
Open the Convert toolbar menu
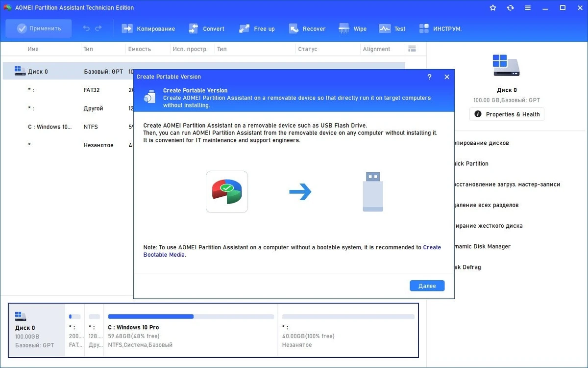click(206, 28)
